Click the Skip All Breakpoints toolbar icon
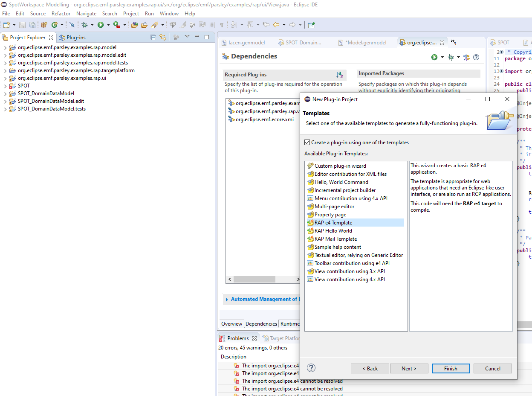 (x=72, y=25)
